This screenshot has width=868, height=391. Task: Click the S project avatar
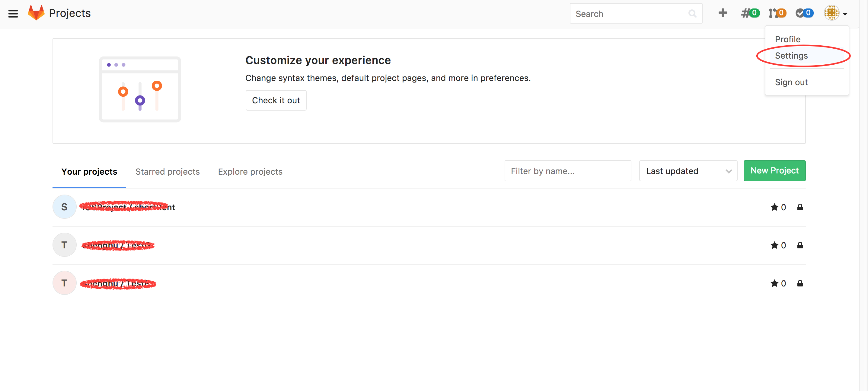[x=64, y=207]
